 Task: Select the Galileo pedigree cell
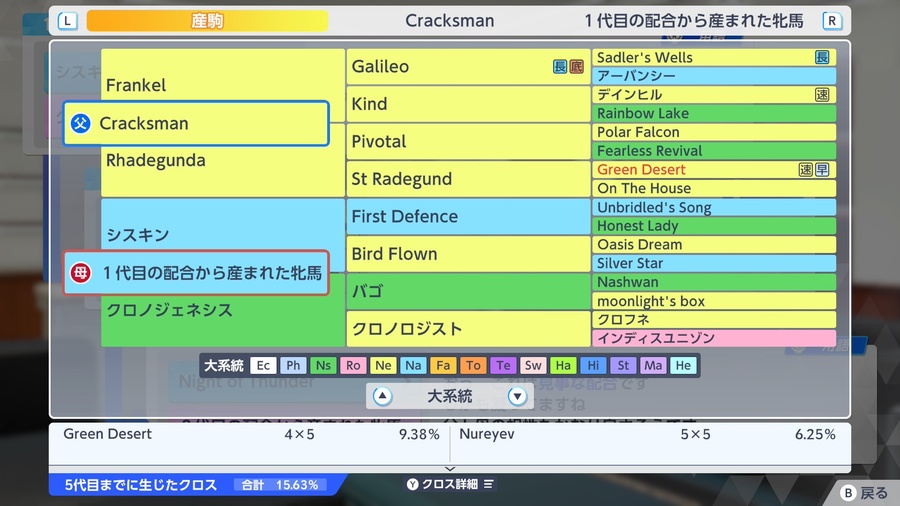(x=468, y=67)
